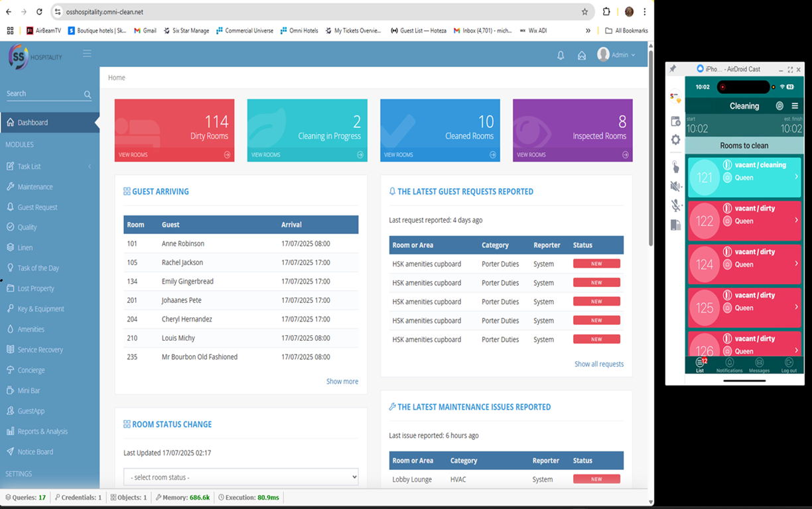The image size is (812, 509).
Task: Mute audio in the AirDroid Cast panel
Action: [x=675, y=186]
